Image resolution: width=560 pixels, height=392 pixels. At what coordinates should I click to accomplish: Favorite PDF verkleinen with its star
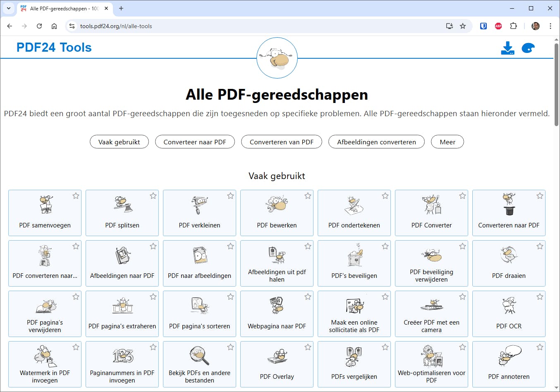point(231,196)
